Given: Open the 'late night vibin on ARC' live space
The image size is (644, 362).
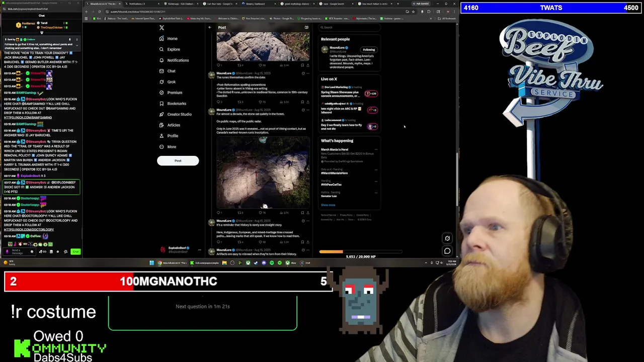Looking at the screenshot, I should (x=349, y=109).
